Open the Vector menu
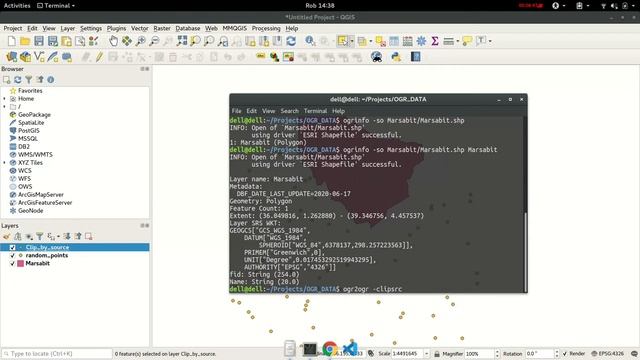This screenshot has width=640, height=360. (140, 28)
